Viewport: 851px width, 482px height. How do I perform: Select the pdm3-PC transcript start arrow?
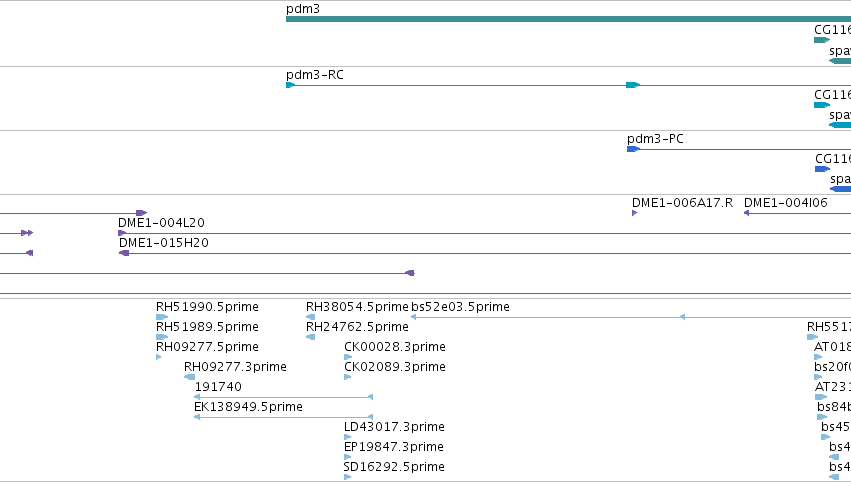(x=633, y=149)
